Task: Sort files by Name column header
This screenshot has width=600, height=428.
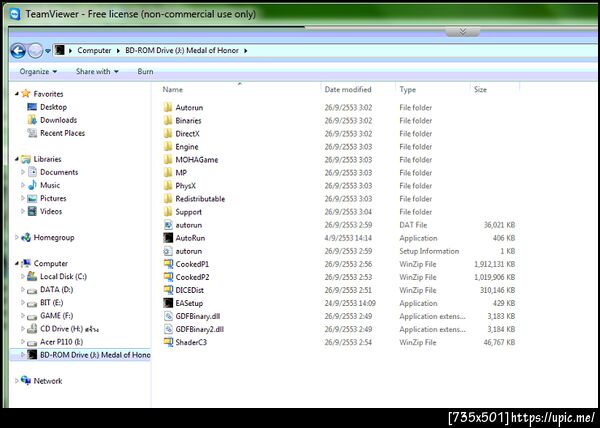Action: click(173, 90)
